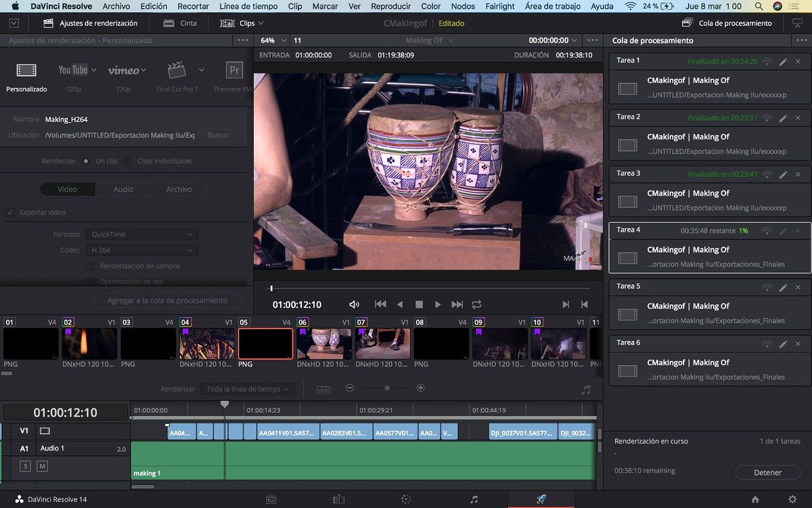Open the Fairlight menu

[x=500, y=6]
